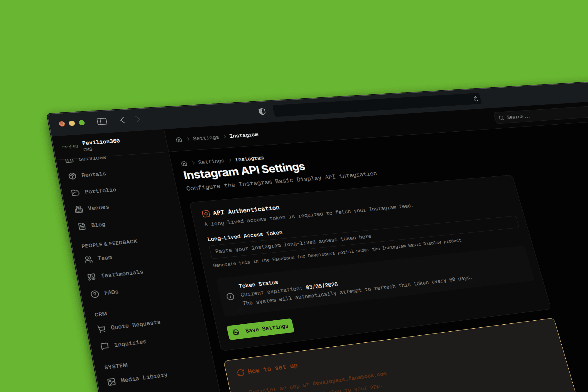Click the browser address bar
The height and width of the screenshot is (392, 588).
tap(377, 105)
